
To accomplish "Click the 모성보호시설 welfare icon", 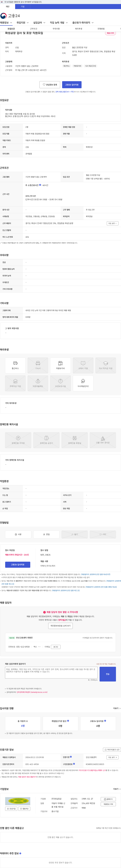I will coord(60,383).
